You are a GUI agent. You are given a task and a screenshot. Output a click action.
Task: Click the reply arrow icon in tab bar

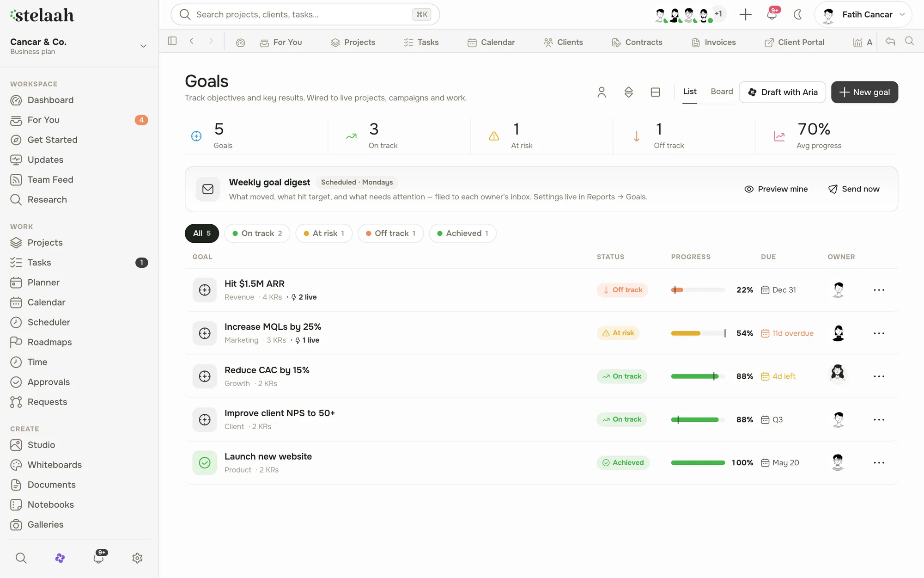point(890,42)
